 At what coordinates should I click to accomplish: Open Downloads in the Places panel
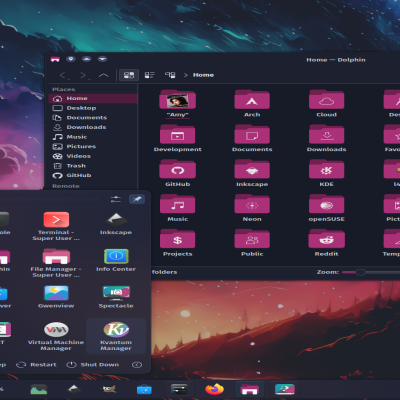pos(93,127)
